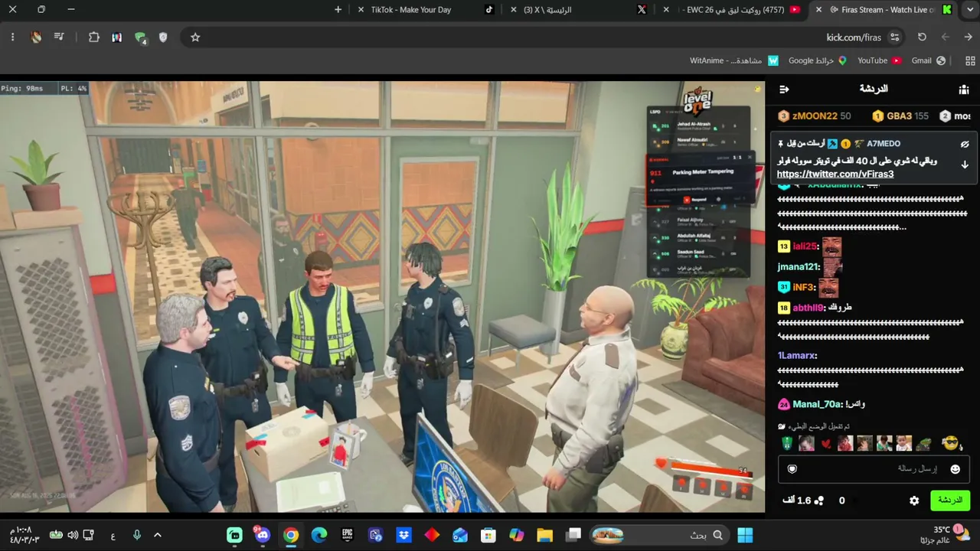Open the Chrome profile avatar

(x=36, y=37)
